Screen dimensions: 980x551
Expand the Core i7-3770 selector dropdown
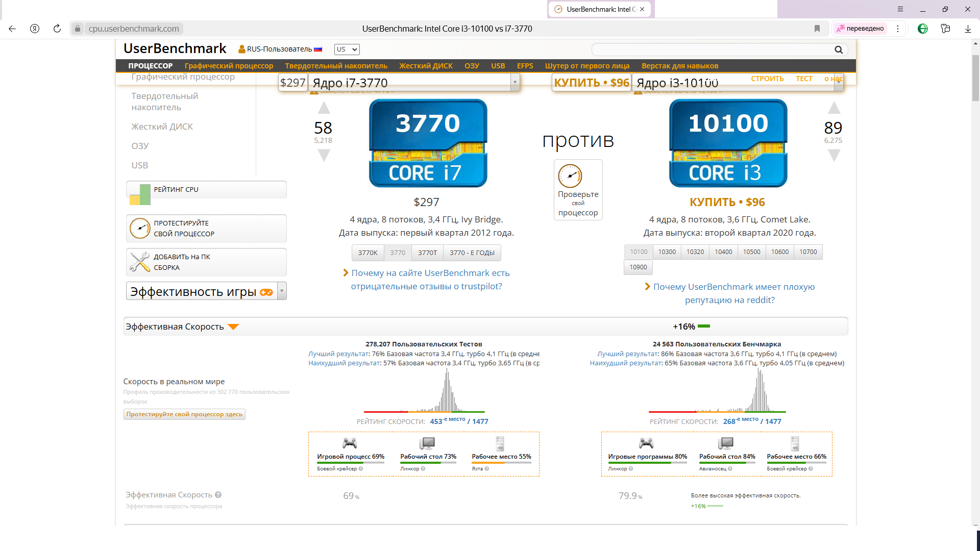point(514,82)
